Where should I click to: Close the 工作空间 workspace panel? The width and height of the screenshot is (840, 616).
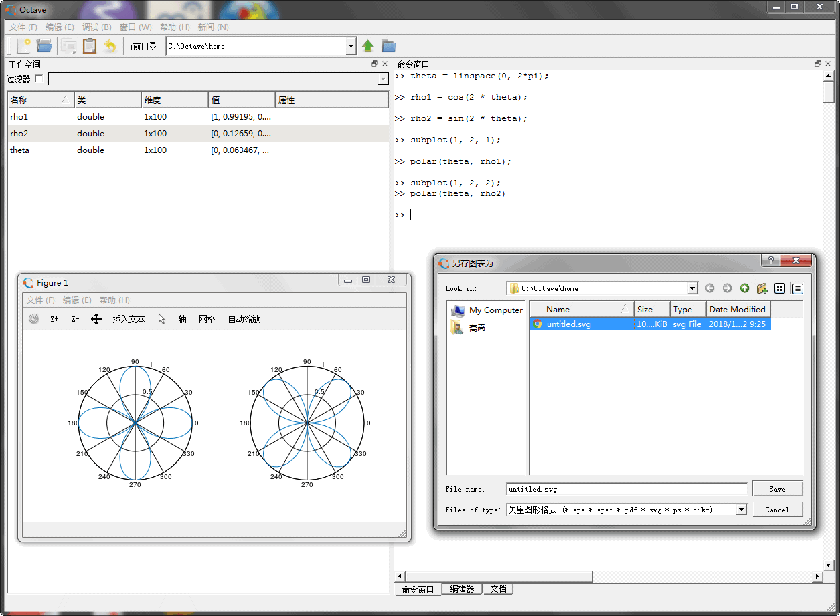click(385, 64)
